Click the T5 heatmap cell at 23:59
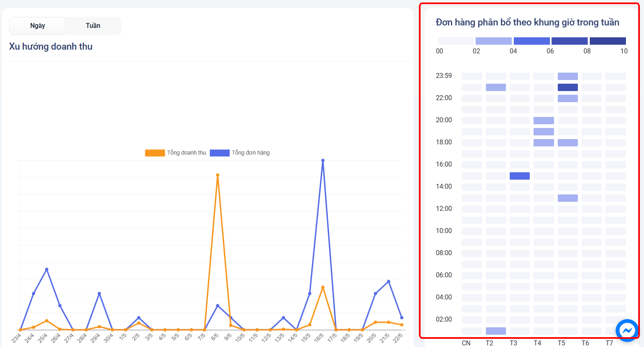The width and height of the screenshot is (644, 347). coord(568,76)
